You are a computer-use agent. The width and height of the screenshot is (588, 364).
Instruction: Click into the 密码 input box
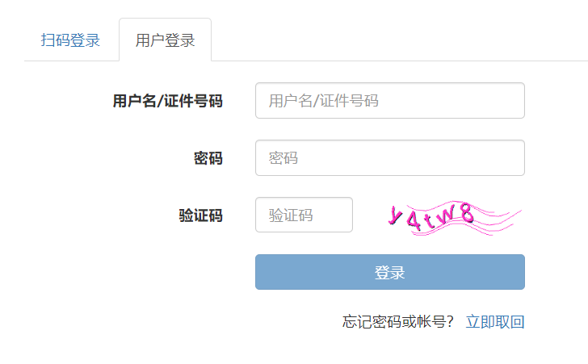[x=389, y=158]
